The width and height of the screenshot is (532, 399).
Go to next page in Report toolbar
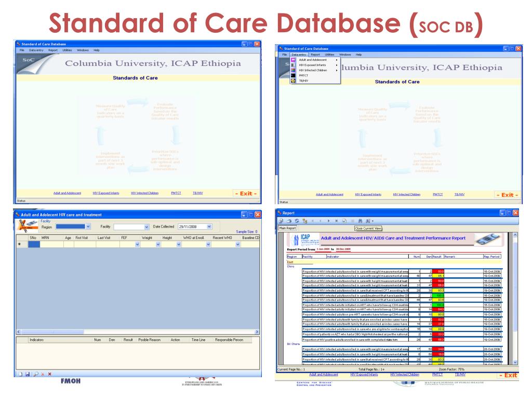point(328,221)
